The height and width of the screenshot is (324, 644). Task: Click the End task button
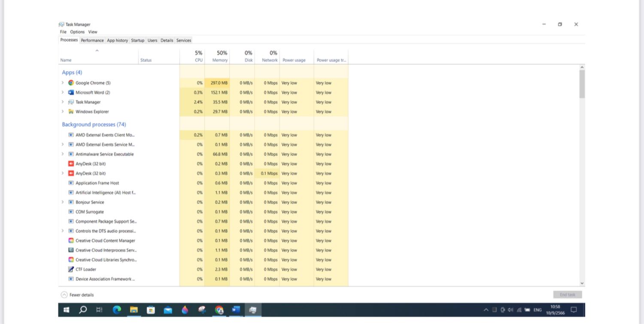click(568, 295)
